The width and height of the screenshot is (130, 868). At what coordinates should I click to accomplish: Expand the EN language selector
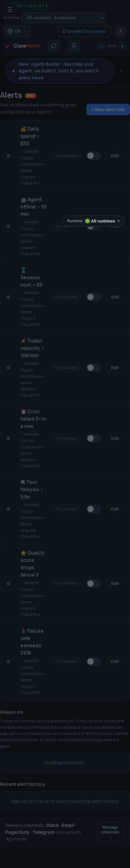tap(17, 31)
